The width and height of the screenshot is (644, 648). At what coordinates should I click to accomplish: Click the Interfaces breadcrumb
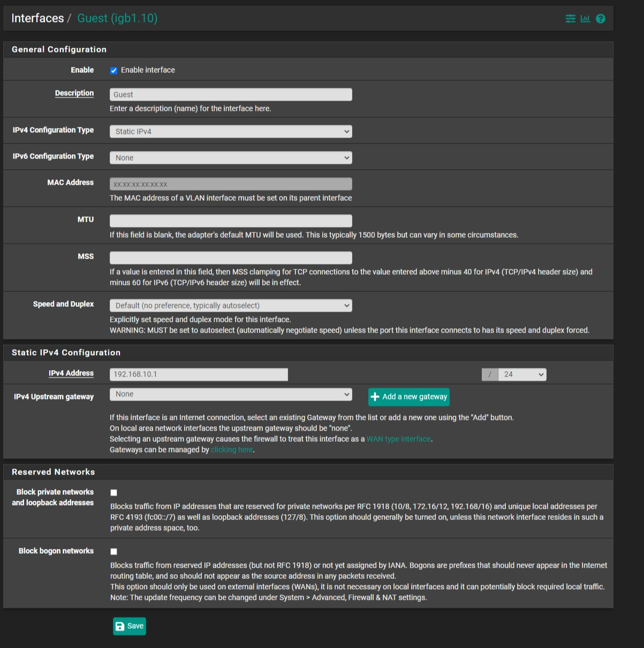pos(37,18)
